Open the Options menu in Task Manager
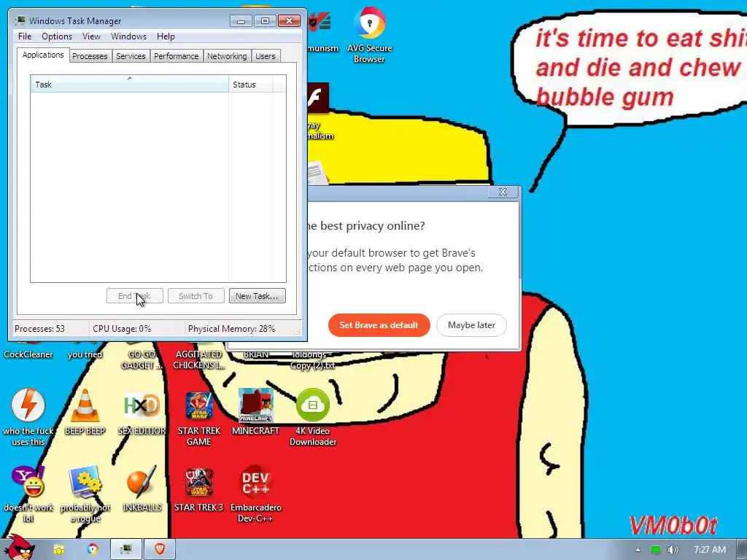Image resolution: width=747 pixels, height=560 pixels. (x=57, y=36)
